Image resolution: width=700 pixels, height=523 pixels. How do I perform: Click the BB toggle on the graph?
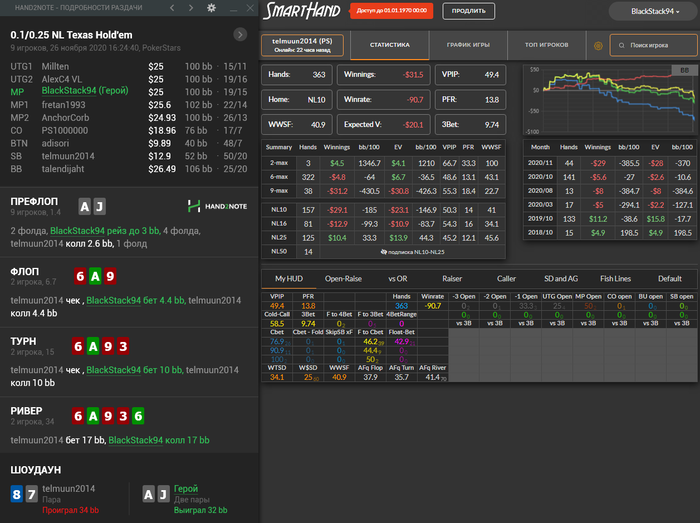point(684,70)
